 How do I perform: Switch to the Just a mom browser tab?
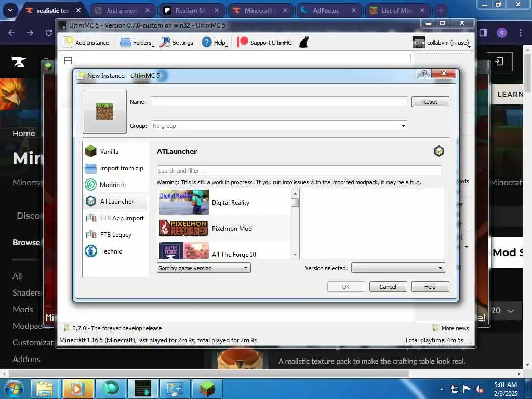click(x=123, y=10)
